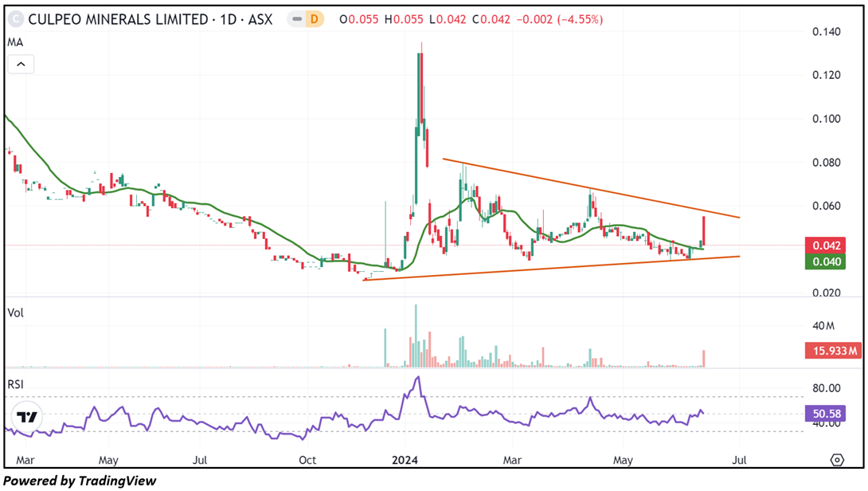Click the red 15.933M volume label
The width and height of the screenshot is (868, 491).
(833, 350)
